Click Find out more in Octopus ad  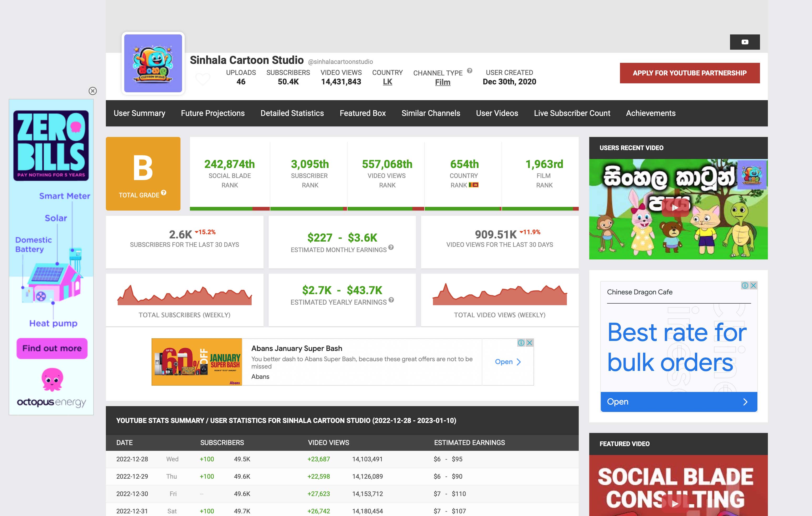pyautogui.click(x=52, y=348)
